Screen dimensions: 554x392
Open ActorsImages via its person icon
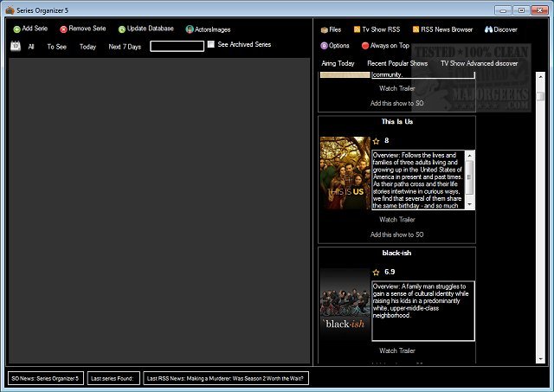coord(190,29)
